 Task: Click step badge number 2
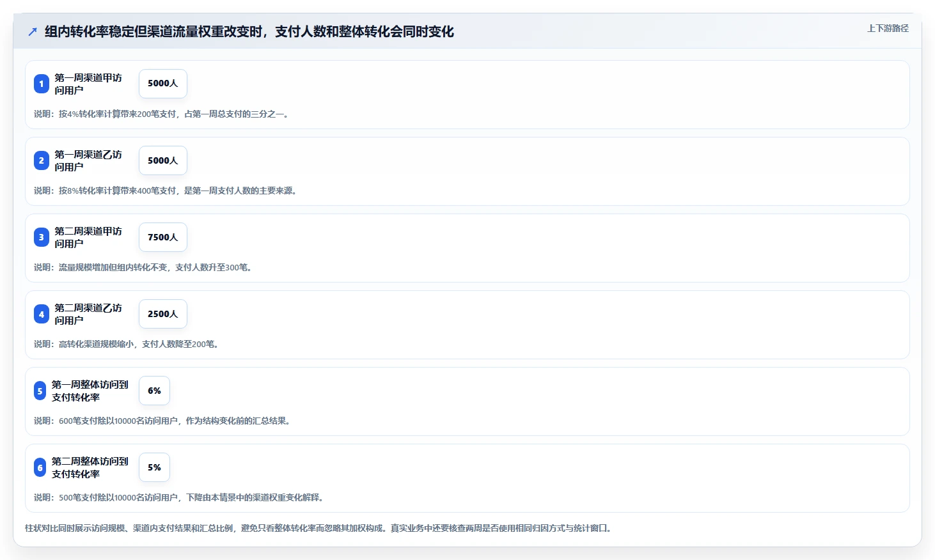coord(42,160)
